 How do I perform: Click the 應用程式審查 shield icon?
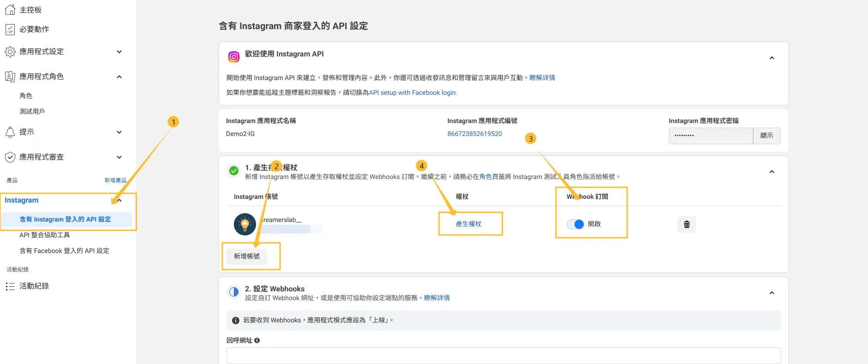tap(10, 157)
